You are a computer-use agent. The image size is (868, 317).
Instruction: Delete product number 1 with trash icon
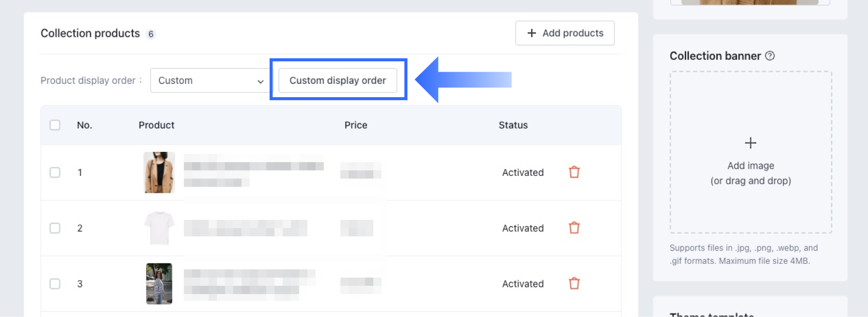(x=574, y=172)
